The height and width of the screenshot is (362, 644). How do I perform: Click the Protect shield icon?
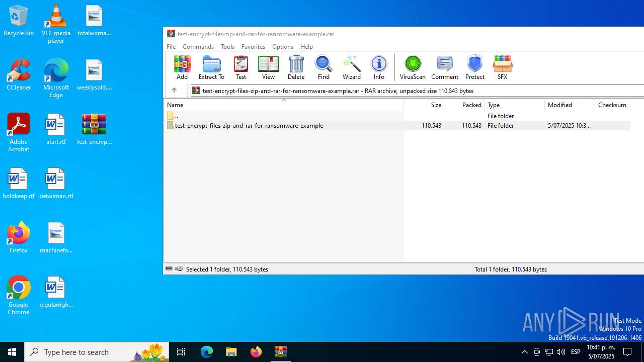[x=474, y=67]
